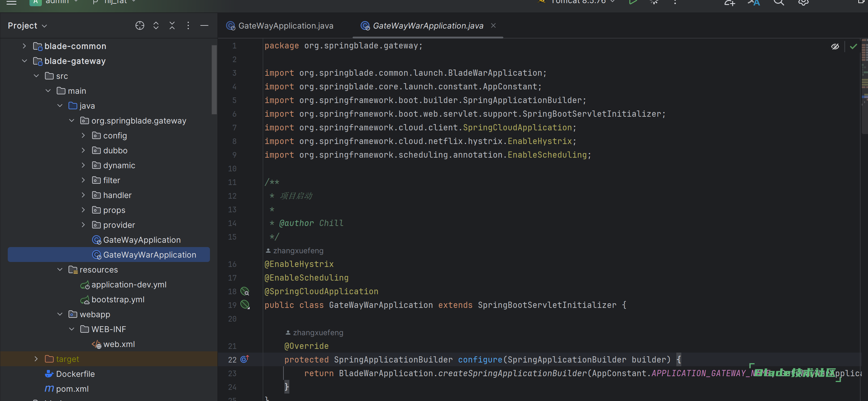Start debugging the application
The height and width of the screenshot is (401, 868).
tap(654, 2)
